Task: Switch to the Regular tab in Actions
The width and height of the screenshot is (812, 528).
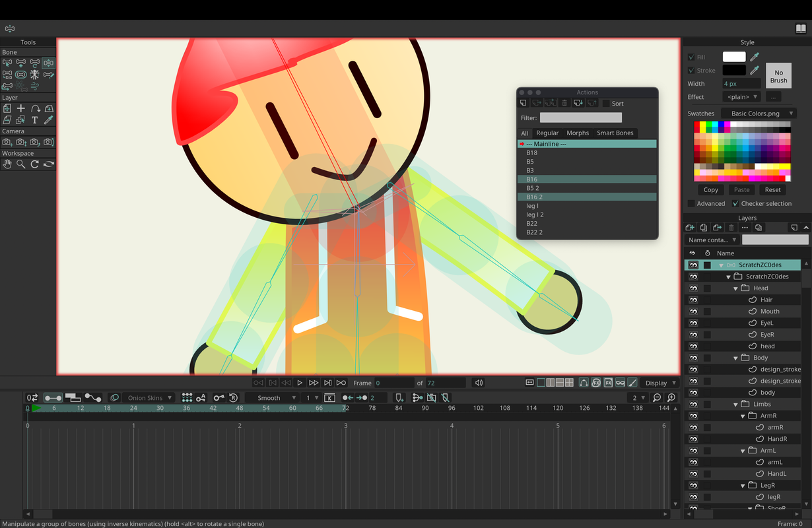Action: [547, 133]
